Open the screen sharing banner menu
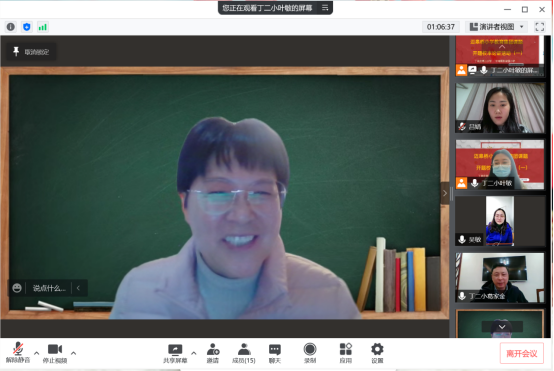554x371 pixels. coord(325,8)
